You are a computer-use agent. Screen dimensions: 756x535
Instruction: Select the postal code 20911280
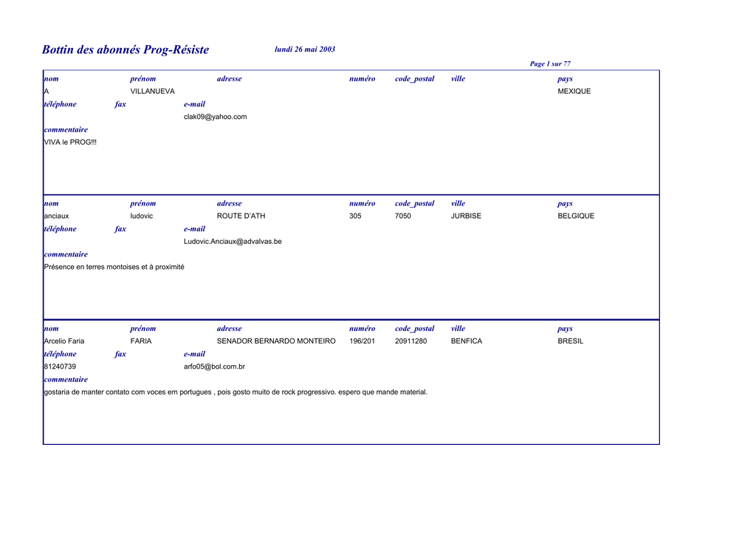tap(410, 341)
